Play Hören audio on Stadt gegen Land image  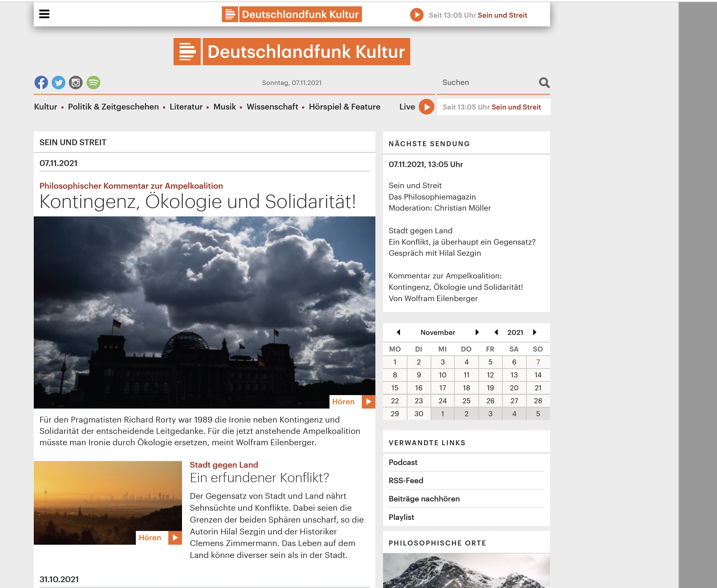pos(159,538)
